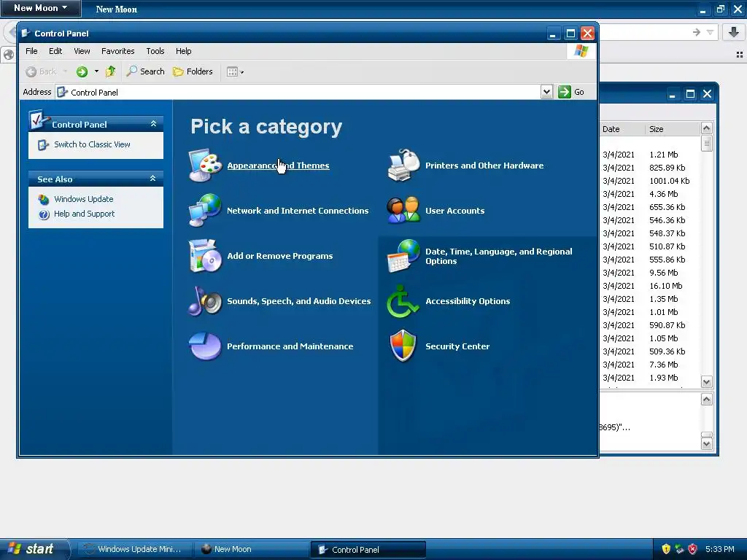Click the Help and Support link

point(85,214)
